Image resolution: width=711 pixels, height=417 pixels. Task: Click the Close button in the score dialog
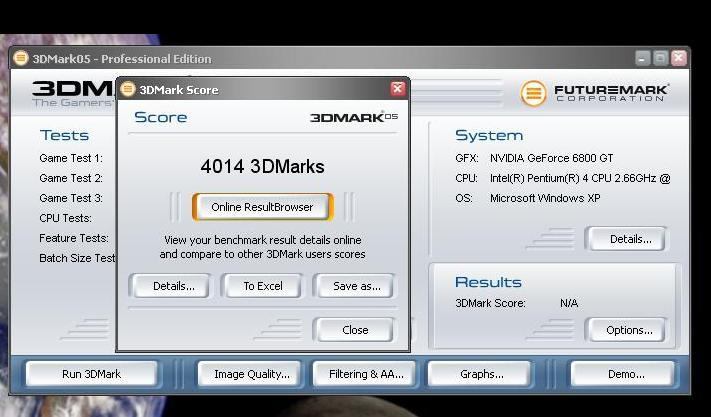click(355, 330)
